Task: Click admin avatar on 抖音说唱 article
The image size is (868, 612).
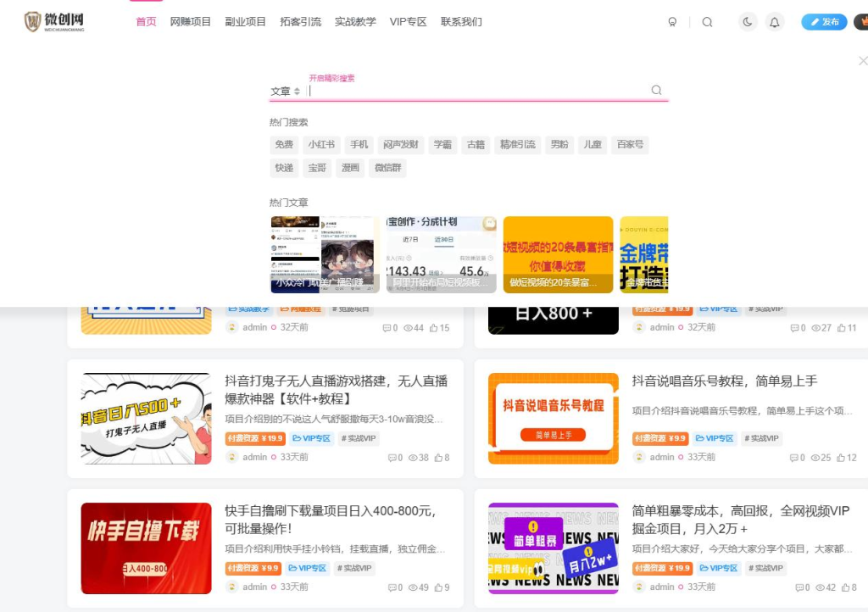Action: click(639, 457)
